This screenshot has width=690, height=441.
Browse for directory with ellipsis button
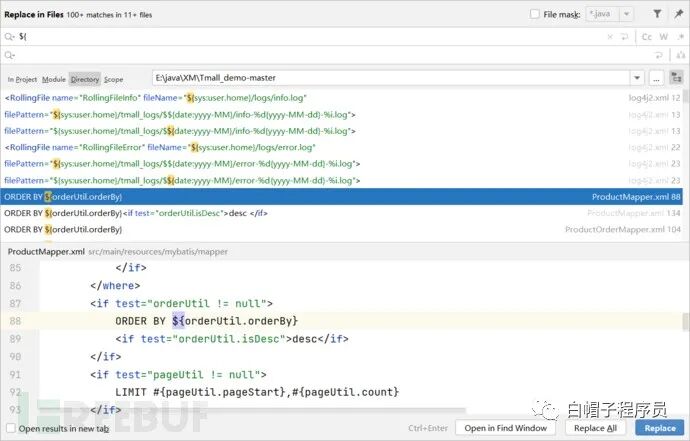pyautogui.click(x=657, y=78)
